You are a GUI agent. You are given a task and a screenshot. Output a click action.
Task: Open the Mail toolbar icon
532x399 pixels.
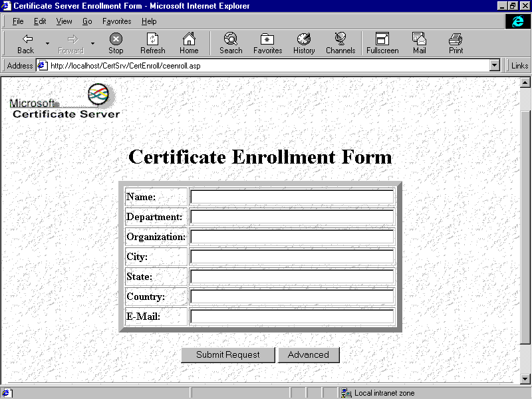point(419,39)
